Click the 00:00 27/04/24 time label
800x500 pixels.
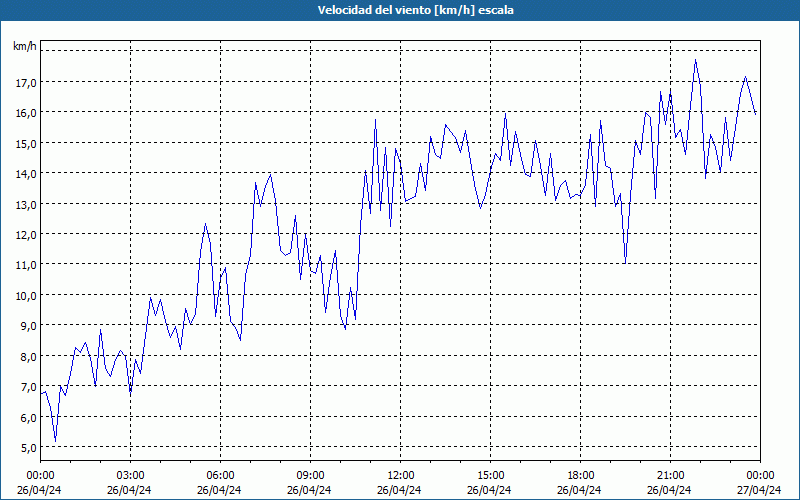pyautogui.click(x=759, y=483)
